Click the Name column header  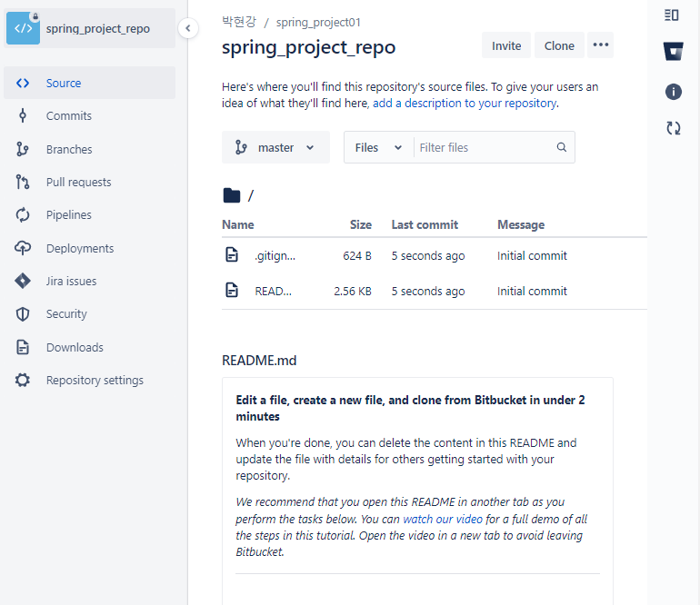tap(238, 225)
